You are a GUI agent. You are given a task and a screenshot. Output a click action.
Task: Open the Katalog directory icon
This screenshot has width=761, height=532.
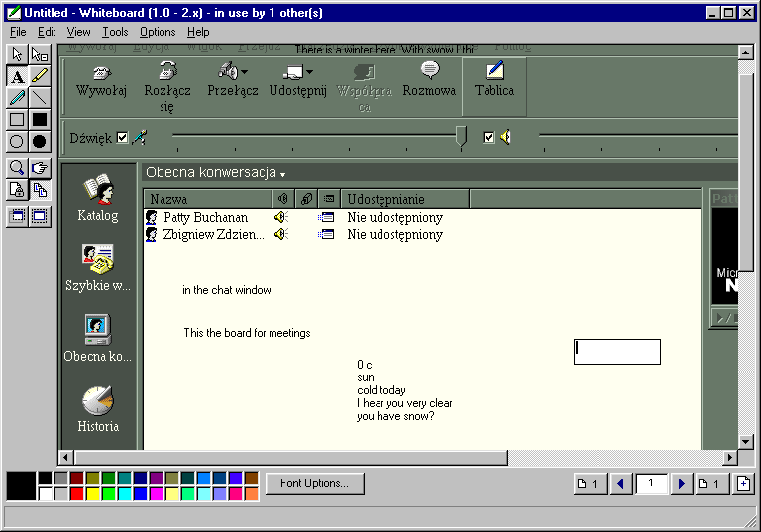[98, 189]
